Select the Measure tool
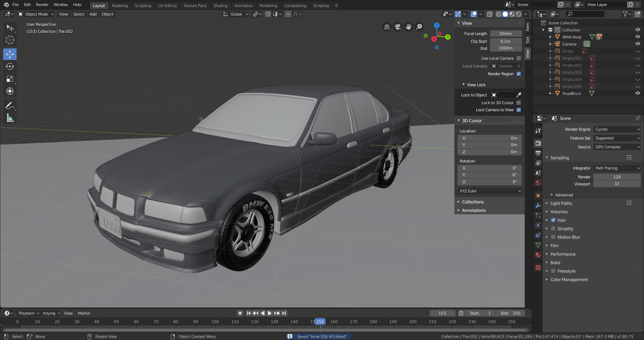The width and height of the screenshot is (644, 340). 10,118
